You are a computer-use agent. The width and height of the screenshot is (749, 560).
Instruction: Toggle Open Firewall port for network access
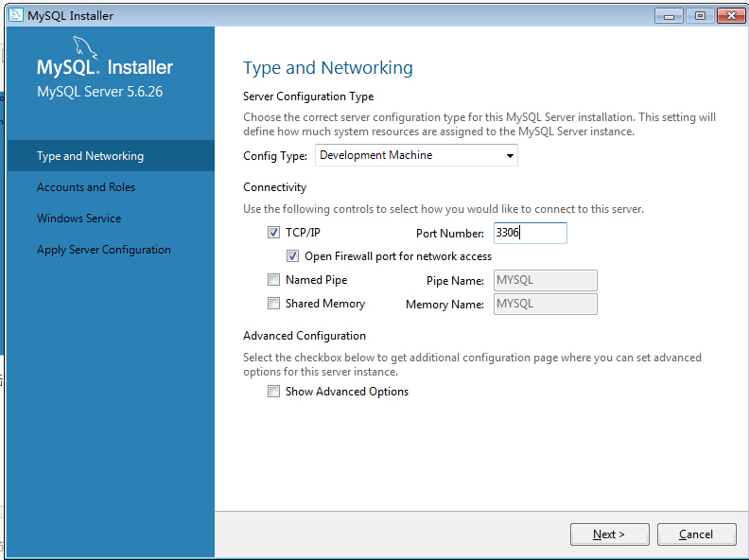[x=292, y=256]
